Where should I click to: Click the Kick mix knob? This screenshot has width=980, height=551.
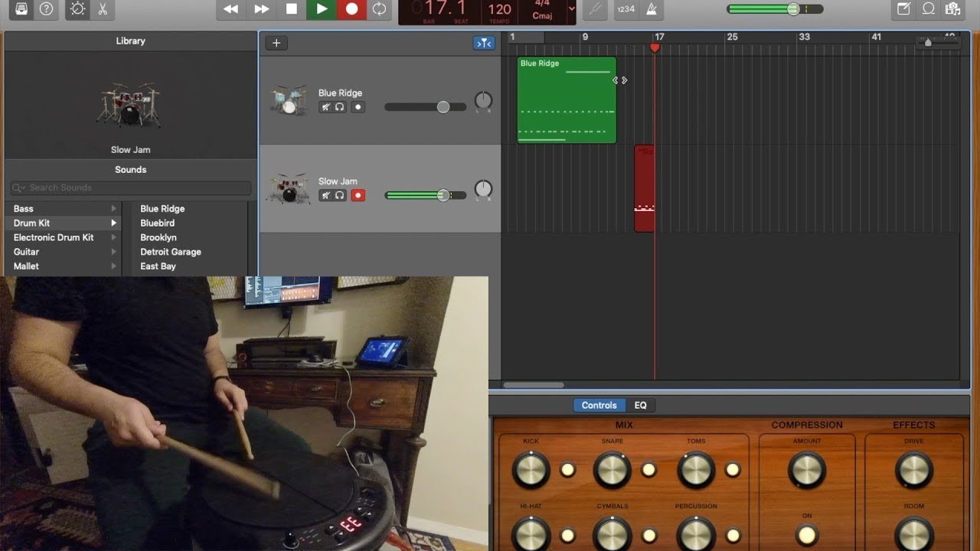pos(531,469)
